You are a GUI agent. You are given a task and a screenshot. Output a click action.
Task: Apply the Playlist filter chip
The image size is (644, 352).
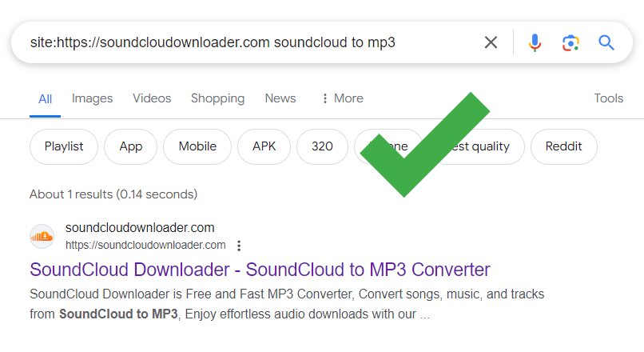pyautogui.click(x=64, y=146)
